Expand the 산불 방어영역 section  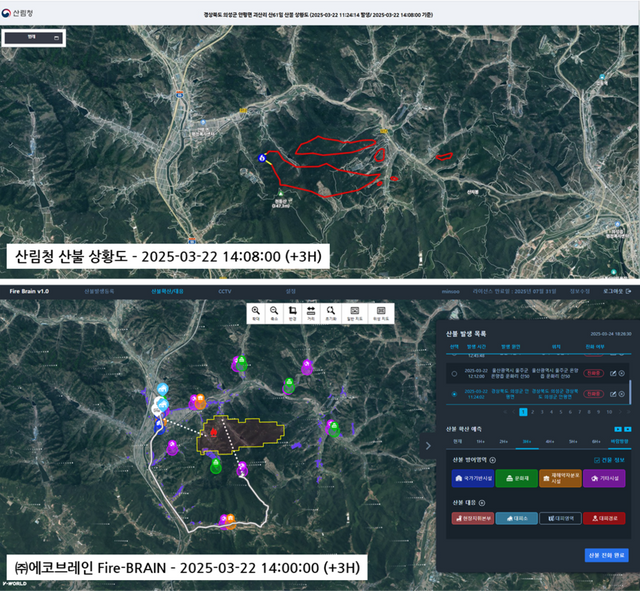click(492, 459)
